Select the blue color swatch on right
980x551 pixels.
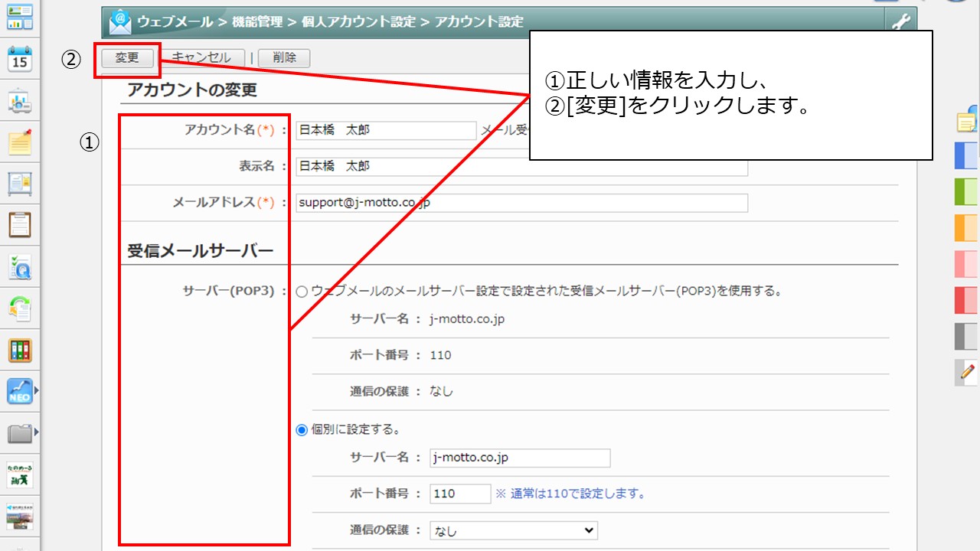click(966, 155)
